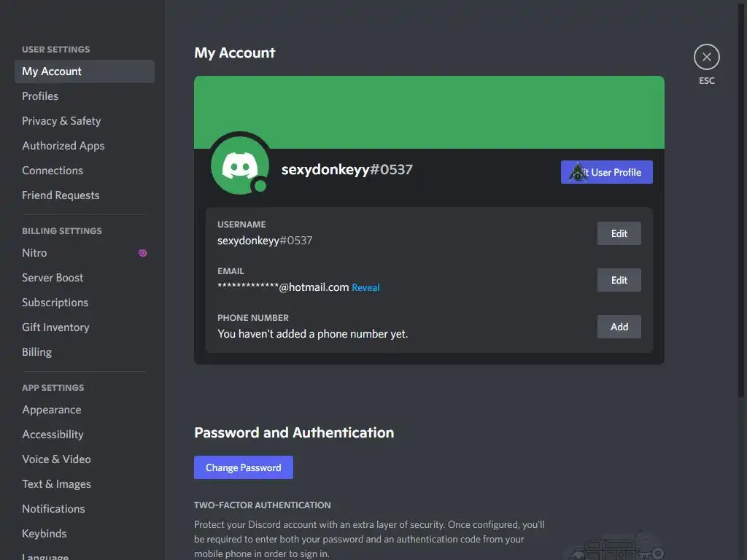Click the page scrollbar on the right
The width and height of the screenshot is (747, 560).
click(741, 200)
